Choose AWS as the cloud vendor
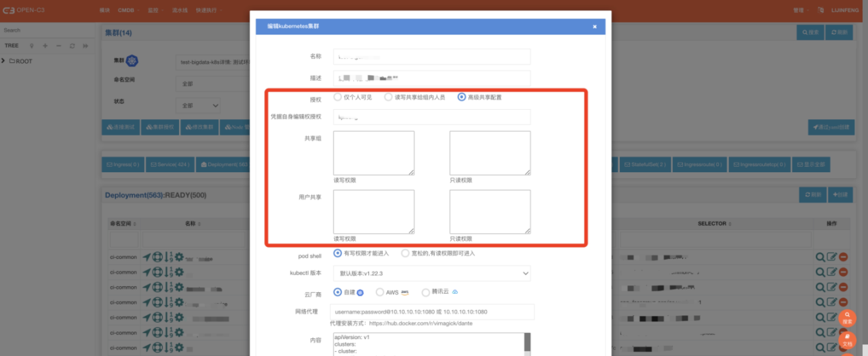Image resolution: width=868 pixels, height=356 pixels. pos(380,292)
